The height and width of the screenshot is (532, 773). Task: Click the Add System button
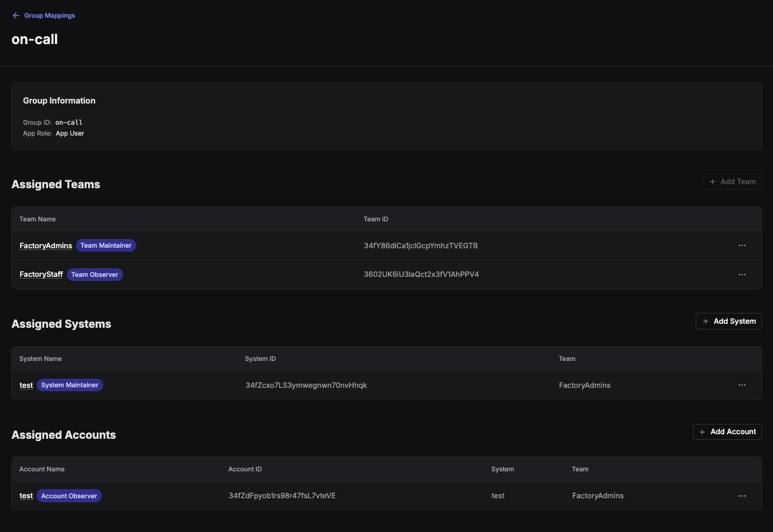coord(729,321)
